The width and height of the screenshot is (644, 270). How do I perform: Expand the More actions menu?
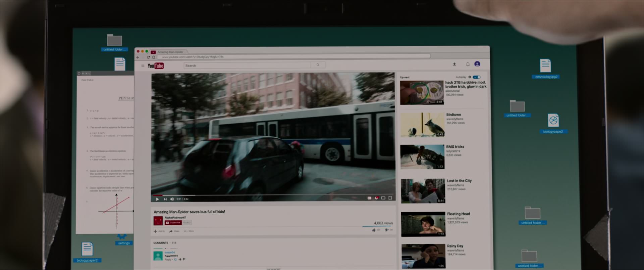pyautogui.click(x=189, y=231)
